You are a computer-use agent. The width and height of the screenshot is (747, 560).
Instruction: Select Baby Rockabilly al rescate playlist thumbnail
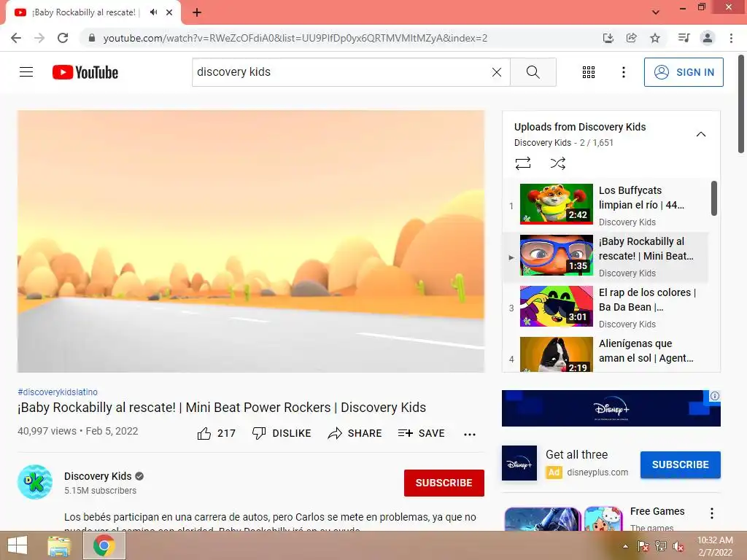557,254
